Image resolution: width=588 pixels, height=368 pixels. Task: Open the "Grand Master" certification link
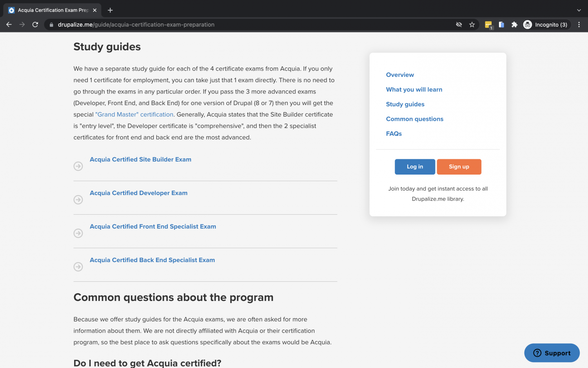(x=134, y=114)
